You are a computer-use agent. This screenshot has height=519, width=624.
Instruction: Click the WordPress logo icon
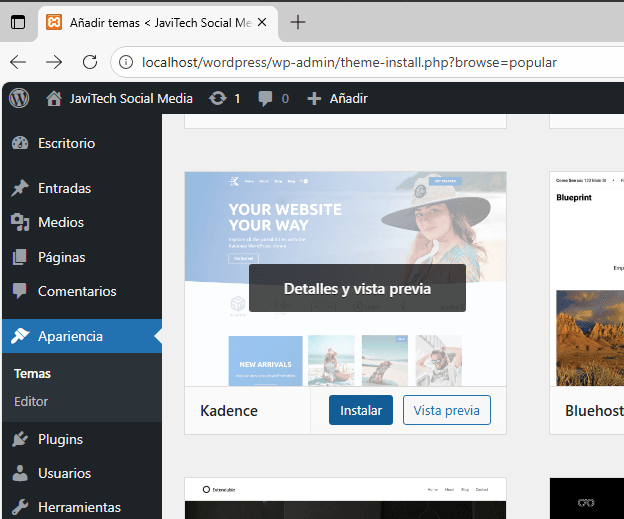(x=19, y=98)
